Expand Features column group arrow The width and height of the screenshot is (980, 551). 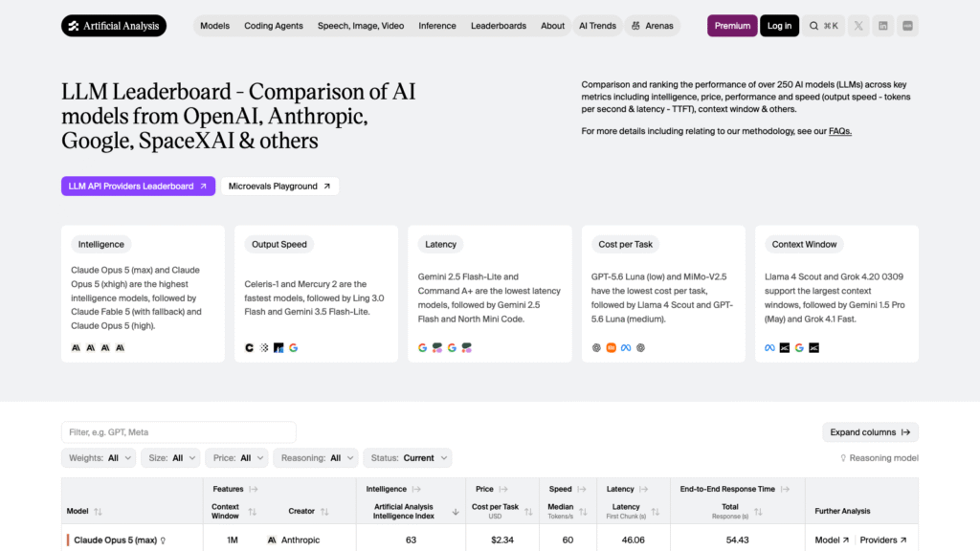tap(253, 489)
